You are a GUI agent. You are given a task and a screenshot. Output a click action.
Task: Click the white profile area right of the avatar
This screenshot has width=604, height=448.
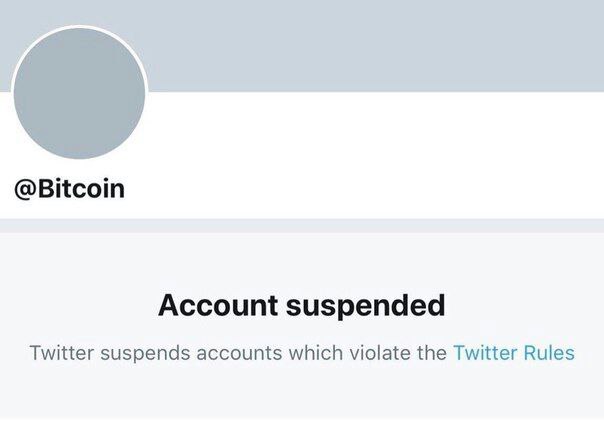pos(380,150)
